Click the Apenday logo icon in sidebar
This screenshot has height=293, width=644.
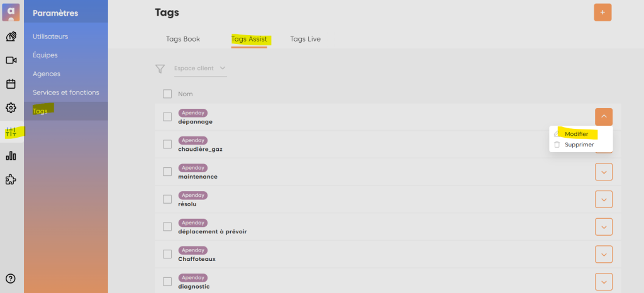tap(11, 12)
